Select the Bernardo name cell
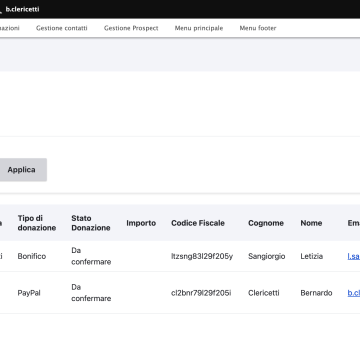This screenshot has height=360, width=360. pos(316,293)
